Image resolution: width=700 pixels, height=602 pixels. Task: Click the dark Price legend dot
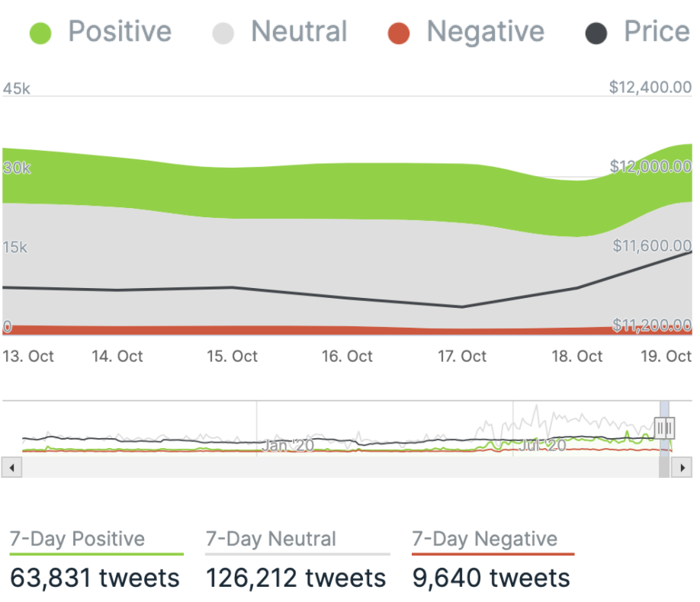[596, 34]
